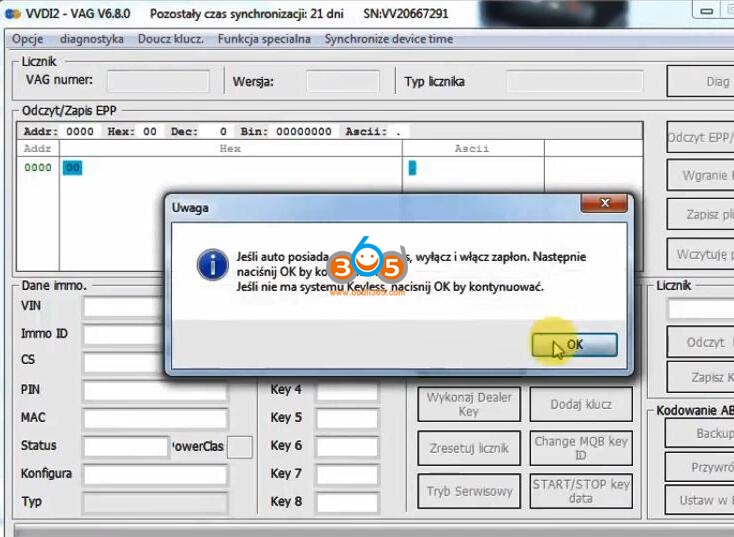734x537 pixels.
Task: Click the Dodaj klucz button
Action: pyautogui.click(x=581, y=405)
